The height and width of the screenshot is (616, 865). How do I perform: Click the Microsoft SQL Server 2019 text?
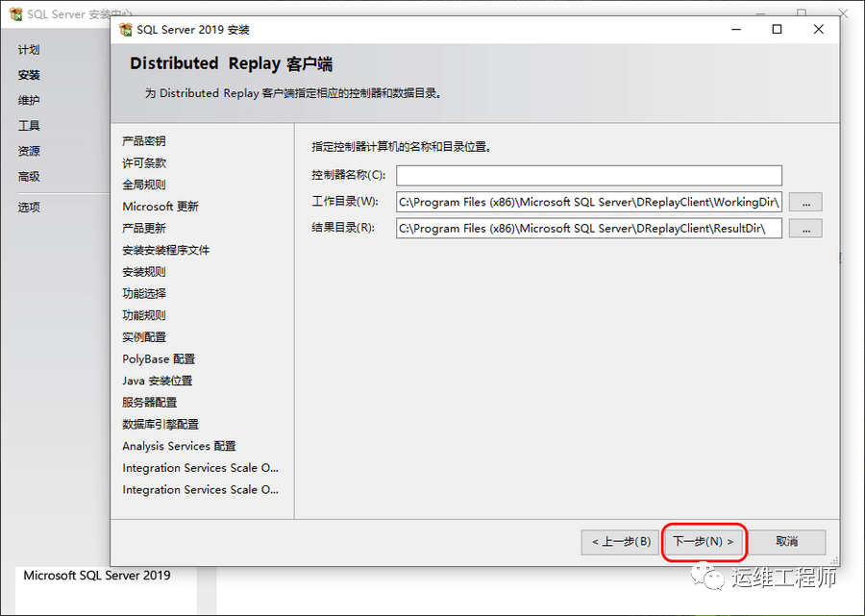[97, 576]
